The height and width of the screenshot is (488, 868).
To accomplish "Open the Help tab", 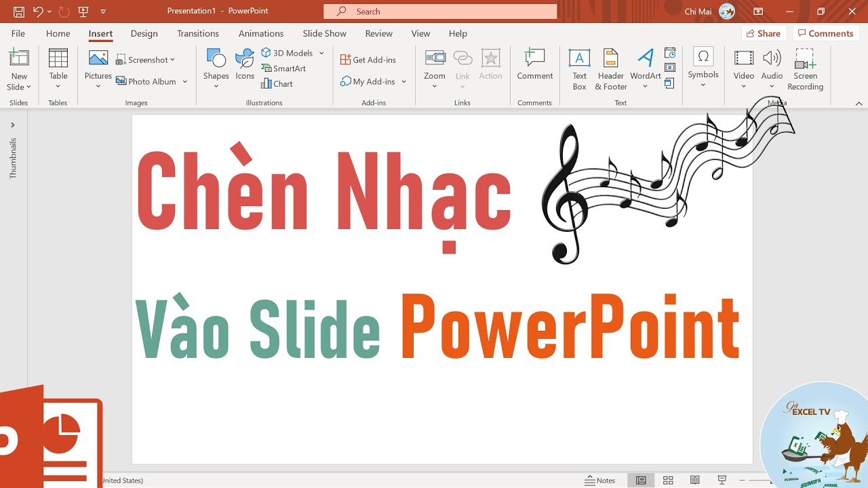I will (x=458, y=33).
